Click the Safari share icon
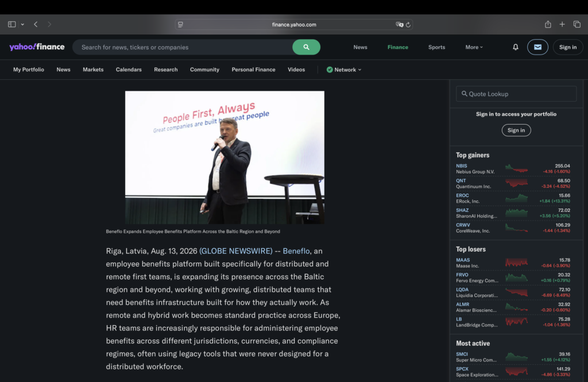Screen dimensions: 588x382 tap(547, 24)
